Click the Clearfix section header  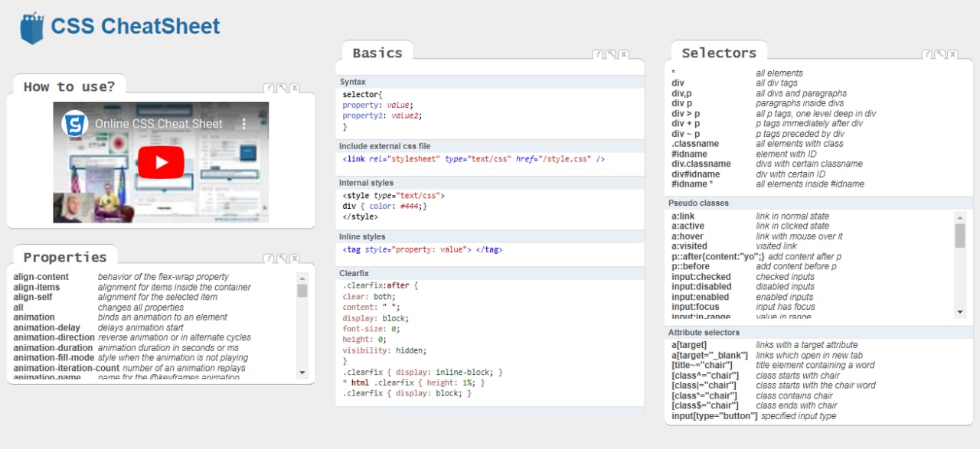490,272
